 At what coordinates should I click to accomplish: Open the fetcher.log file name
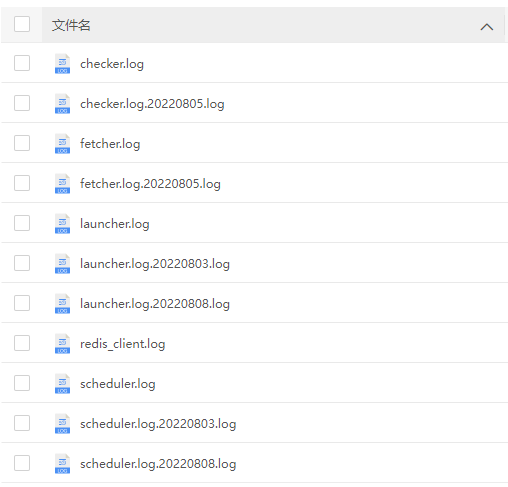click(x=110, y=144)
